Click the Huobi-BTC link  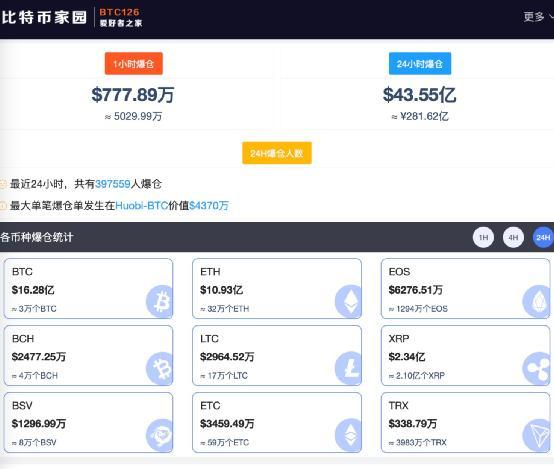click(142, 206)
